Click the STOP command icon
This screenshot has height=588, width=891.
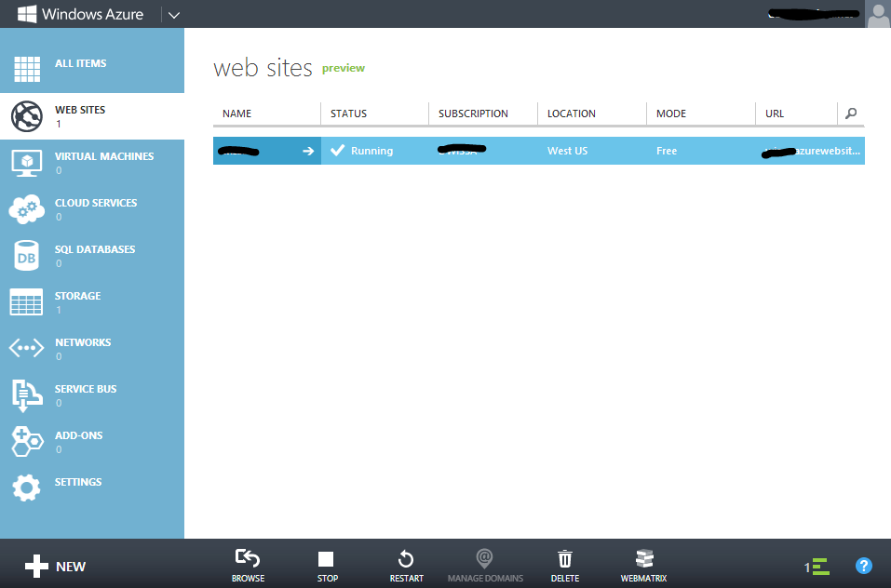click(x=326, y=559)
